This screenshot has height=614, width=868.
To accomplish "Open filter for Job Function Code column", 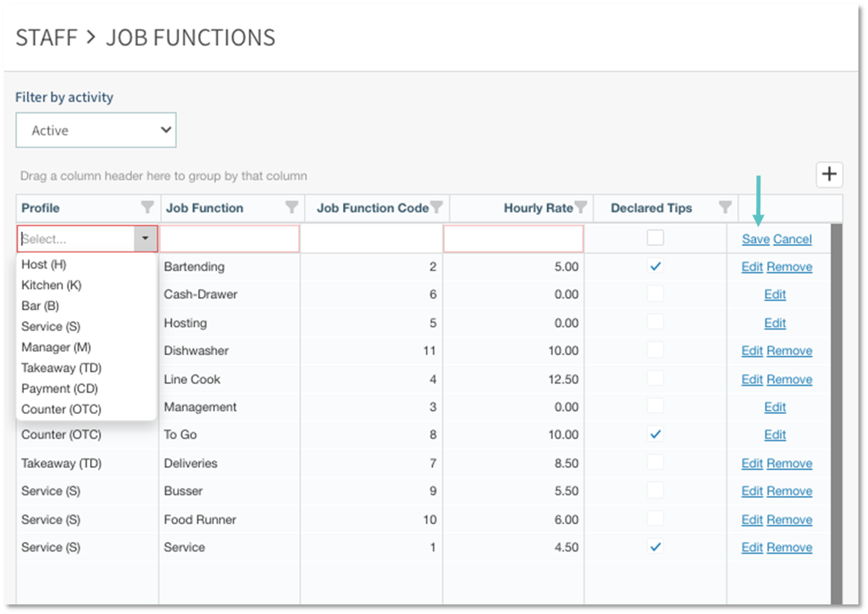I will [x=436, y=208].
